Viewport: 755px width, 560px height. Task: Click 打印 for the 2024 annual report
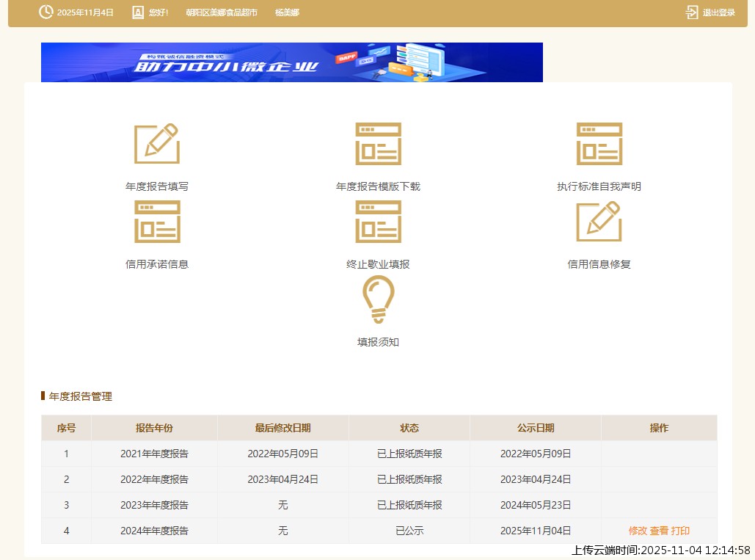click(x=680, y=531)
